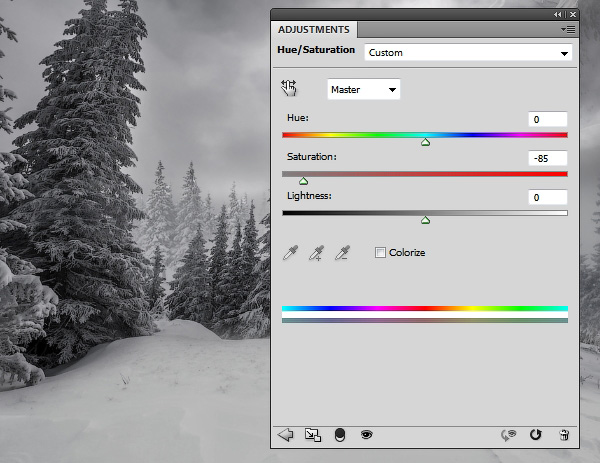Reset adjustment to defaults icon
Screen dimensions: 600x463
coord(536,435)
